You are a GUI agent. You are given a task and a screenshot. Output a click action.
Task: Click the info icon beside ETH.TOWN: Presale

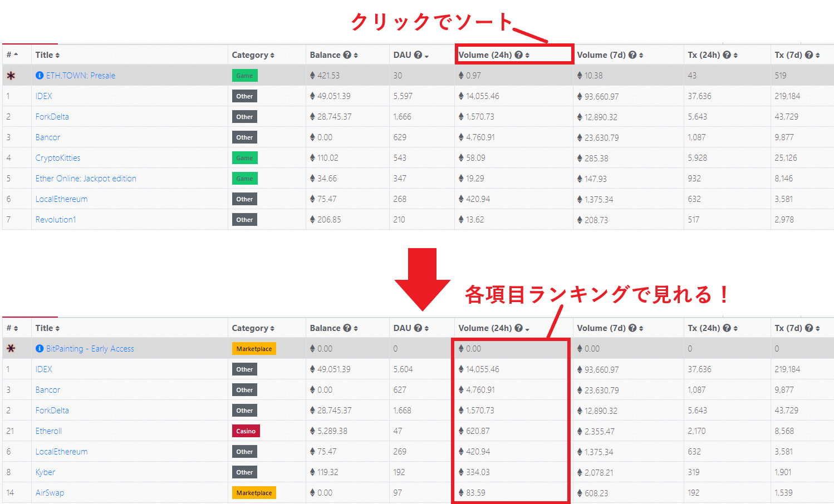coord(40,75)
